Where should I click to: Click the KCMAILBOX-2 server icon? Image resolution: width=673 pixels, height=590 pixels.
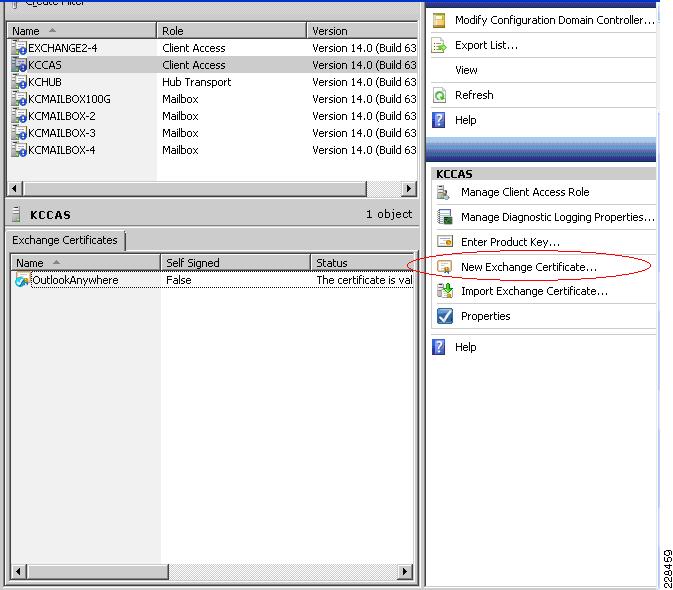coord(19,116)
